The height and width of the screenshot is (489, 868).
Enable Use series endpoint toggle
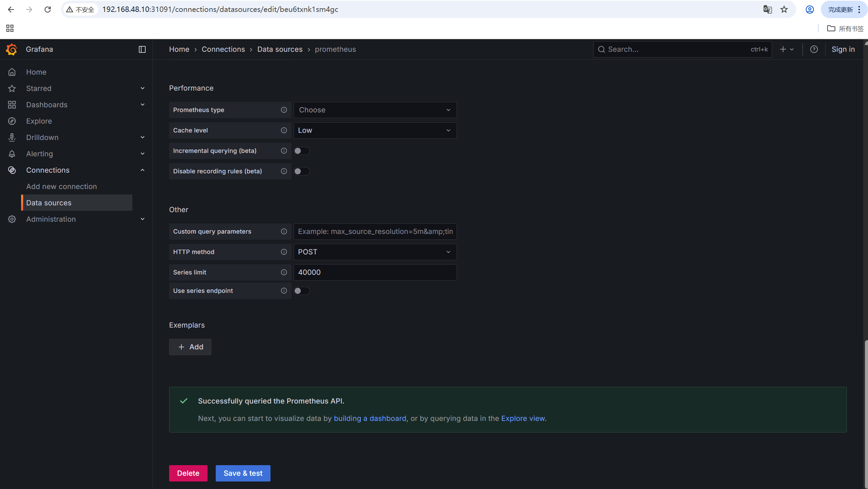click(302, 291)
